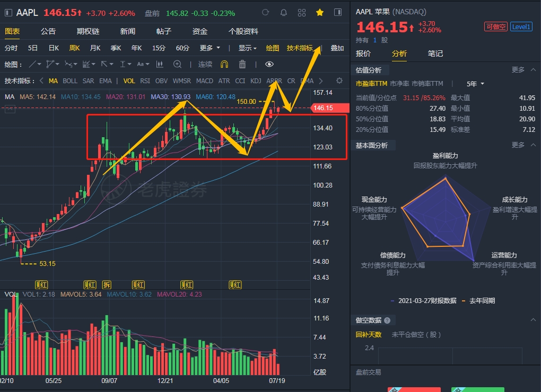Open text tool Aa dropdown arrow
541x392 pixels.
coord(147,65)
